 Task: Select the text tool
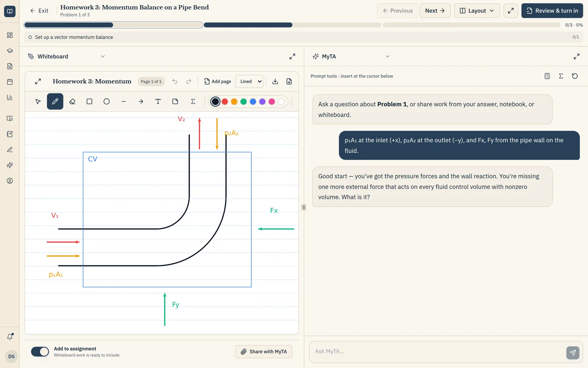158,102
